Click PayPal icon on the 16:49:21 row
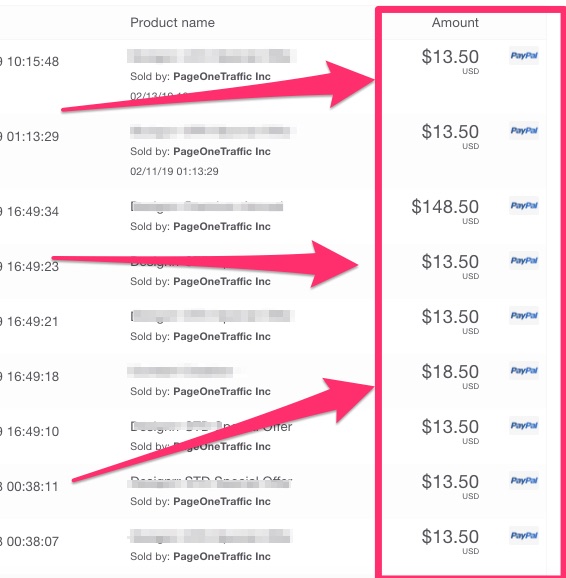This screenshot has height=578, width=566. (524, 316)
